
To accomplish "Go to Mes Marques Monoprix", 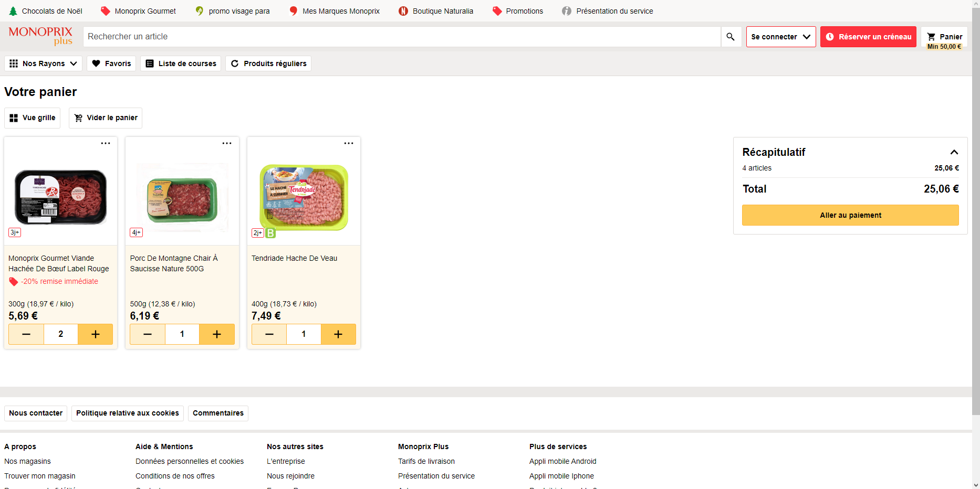I will (x=335, y=11).
